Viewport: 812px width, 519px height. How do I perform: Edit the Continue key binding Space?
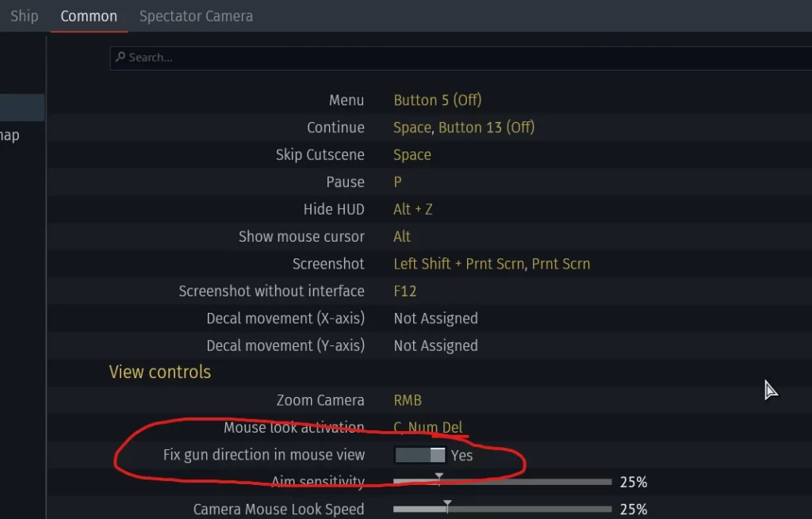point(412,128)
